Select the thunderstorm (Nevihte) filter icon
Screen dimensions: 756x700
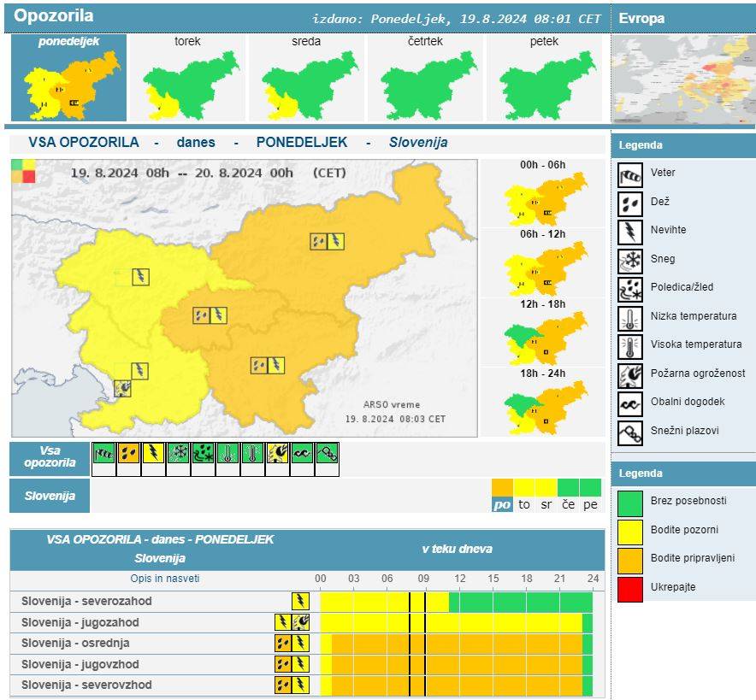coord(153,453)
